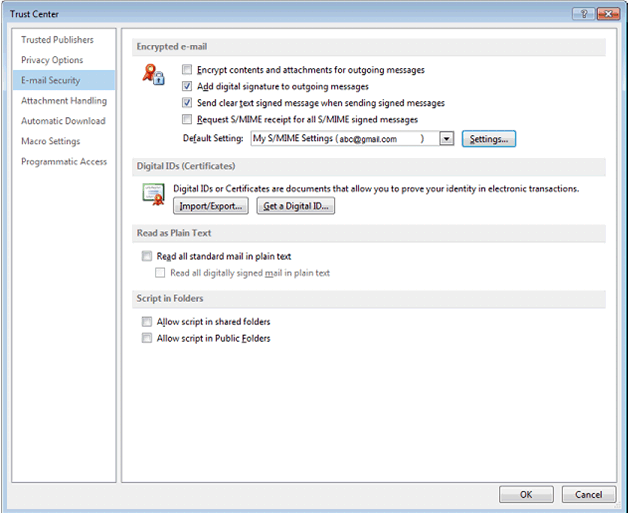628x513 pixels.
Task: Go to Macro Settings page
Action: coord(51,141)
